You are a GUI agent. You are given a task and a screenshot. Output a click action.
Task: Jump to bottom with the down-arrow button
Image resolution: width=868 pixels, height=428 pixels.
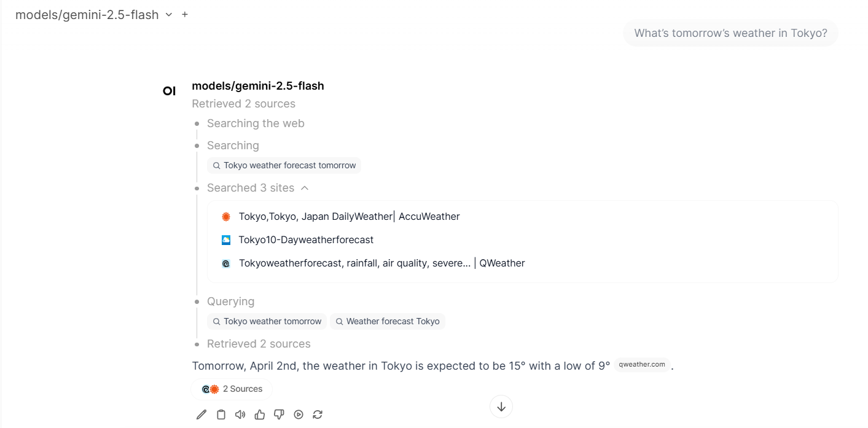click(501, 407)
